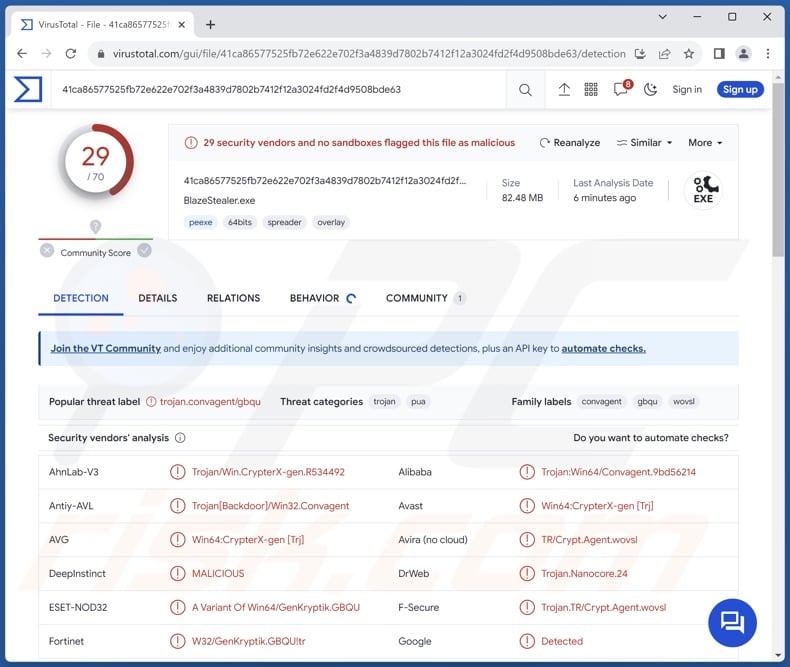
Task: Click the browser back arrow
Action: (x=22, y=53)
